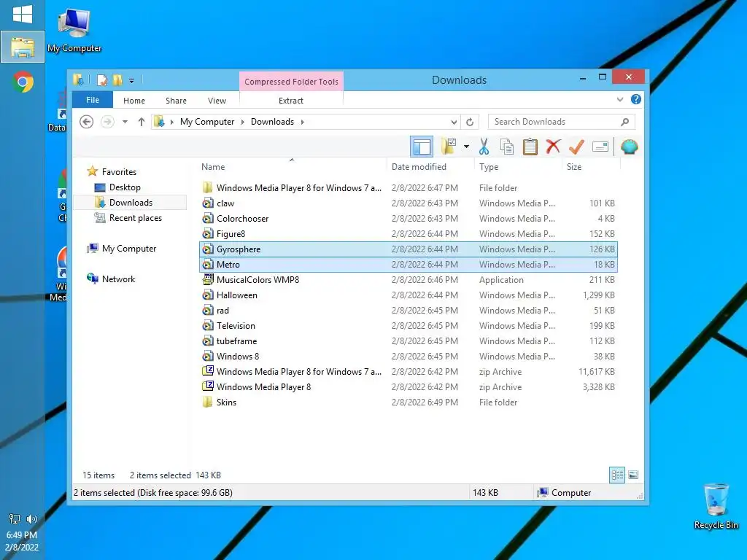Click the Forward navigation arrow
The height and width of the screenshot is (560, 747).
click(107, 122)
